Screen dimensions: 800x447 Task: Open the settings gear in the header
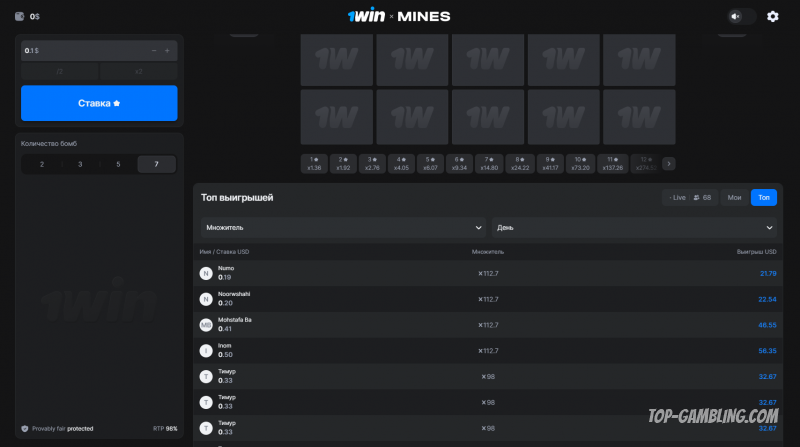pyautogui.click(x=772, y=16)
